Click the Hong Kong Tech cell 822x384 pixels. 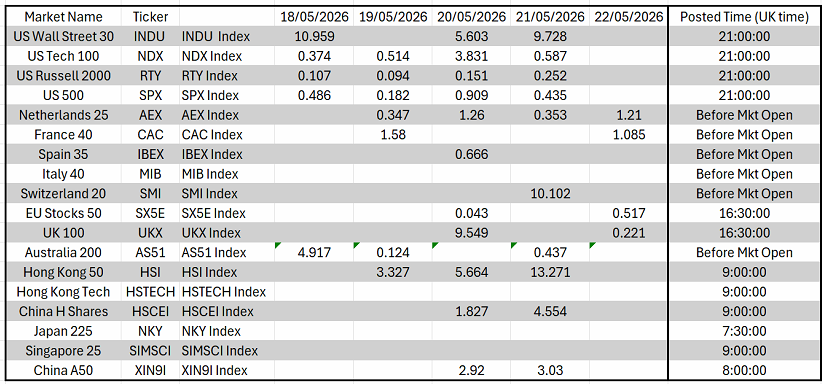pyautogui.click(x=63, y=292)
